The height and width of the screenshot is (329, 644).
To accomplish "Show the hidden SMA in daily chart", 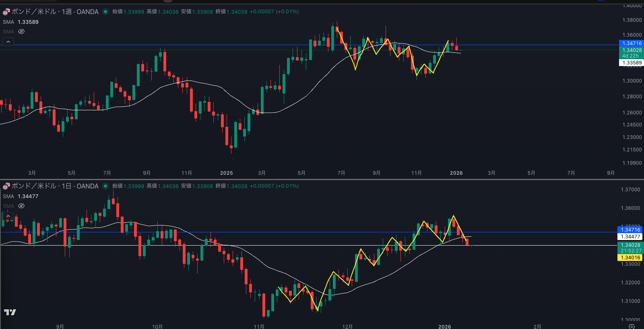I will coord(21,206).
